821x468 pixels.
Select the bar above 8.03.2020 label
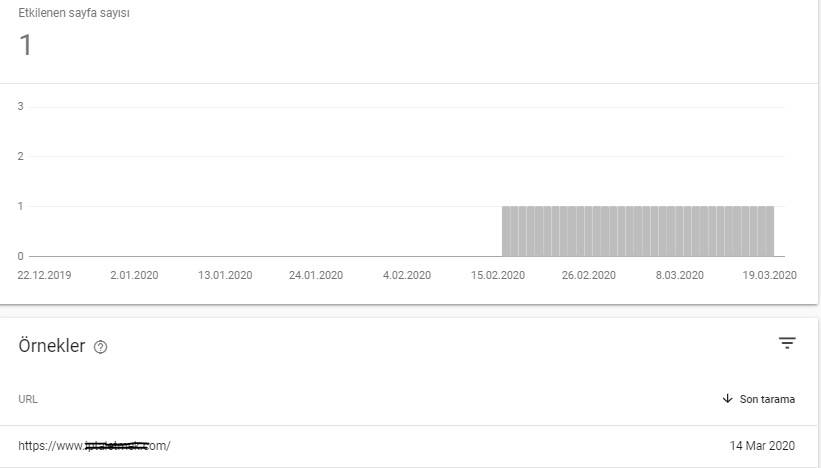pos(679,231)
